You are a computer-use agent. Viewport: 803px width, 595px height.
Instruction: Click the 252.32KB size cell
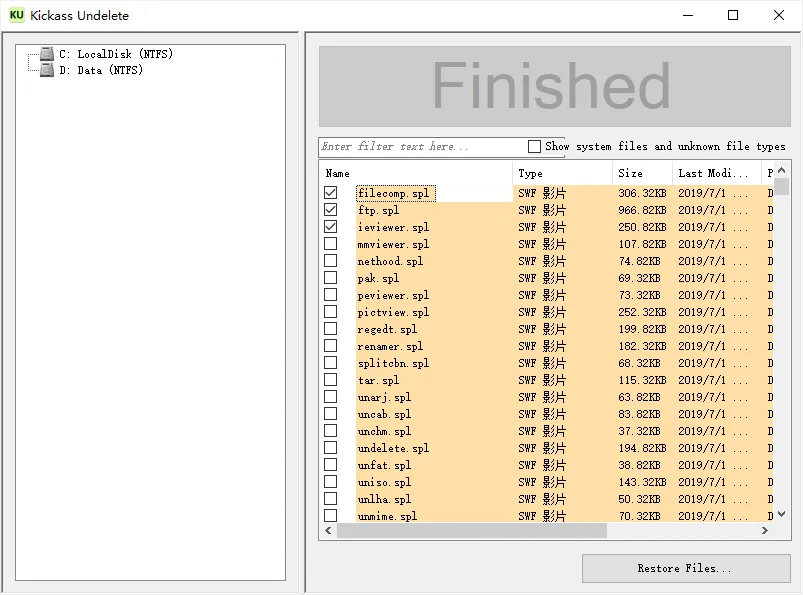(x=642, y=312)
